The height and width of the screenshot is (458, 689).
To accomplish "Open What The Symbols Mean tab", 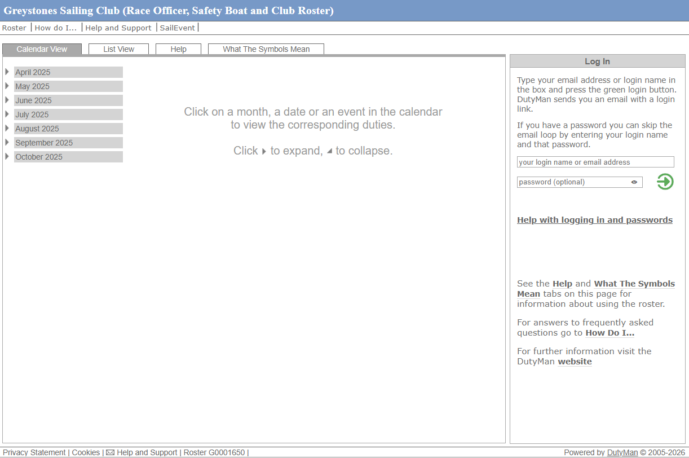I will (265, 49).
